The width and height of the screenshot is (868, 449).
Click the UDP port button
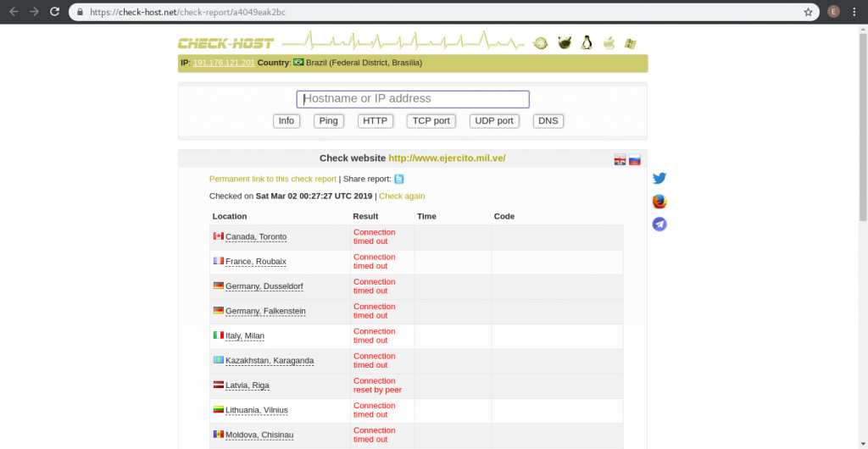(494, 121)
